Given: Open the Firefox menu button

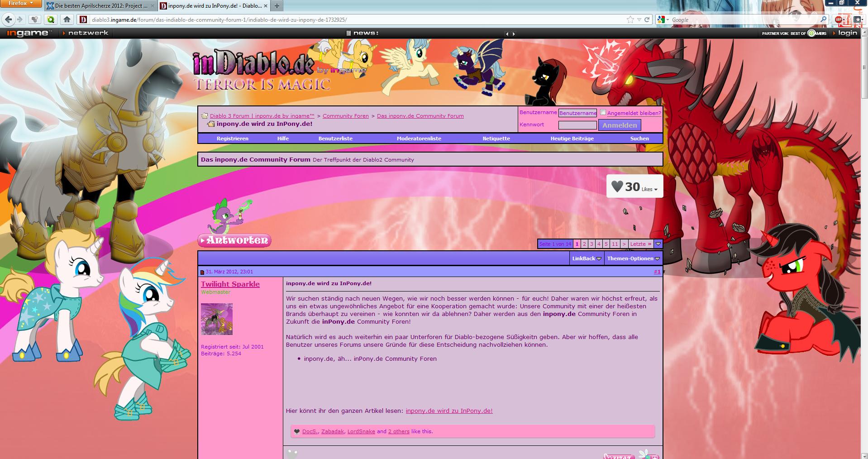Looking at the screenshot, I should (21, 4).
